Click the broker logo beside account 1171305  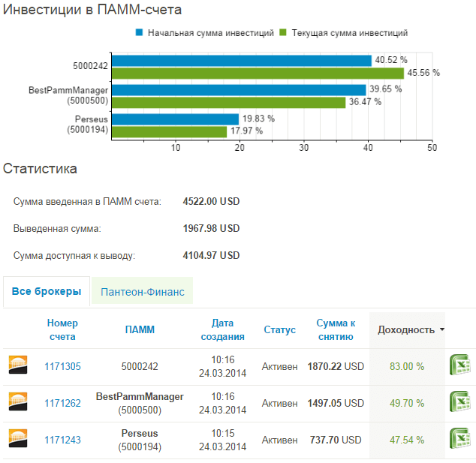tap(18, 365)
